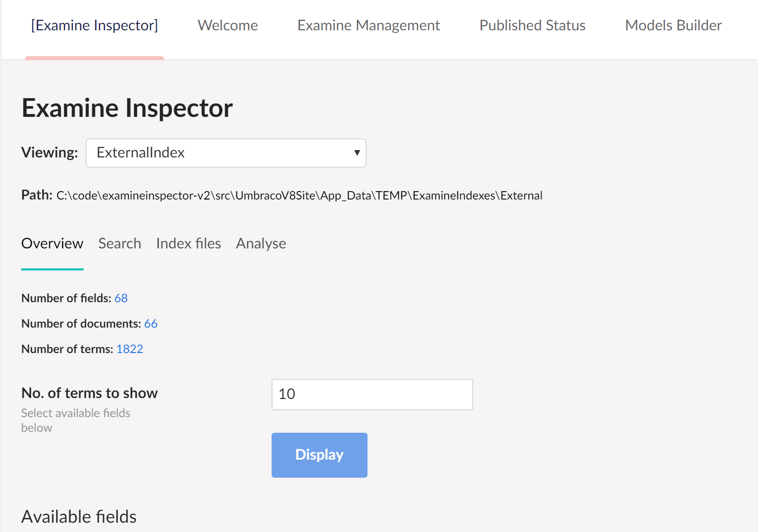Switch to the Search sub-tab
The width and height of the screenshot is (758, 532).
click(x=120, y=244)
